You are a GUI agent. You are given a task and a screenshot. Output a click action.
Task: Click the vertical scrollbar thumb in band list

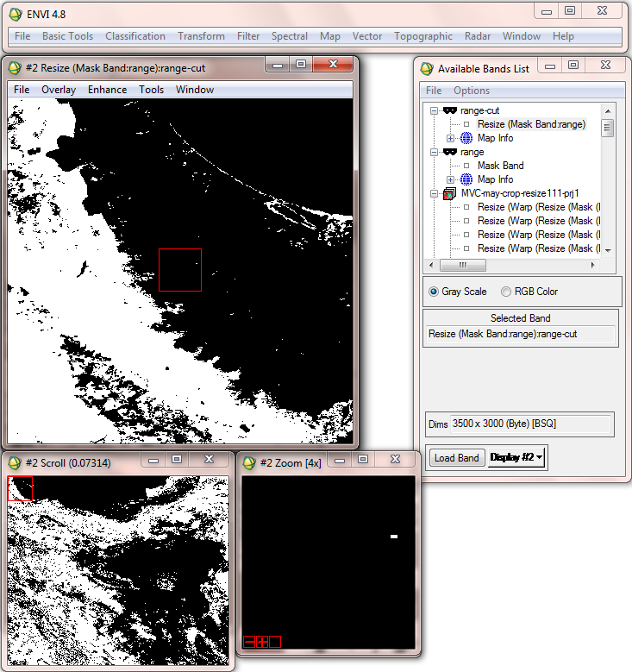[608, 129]
